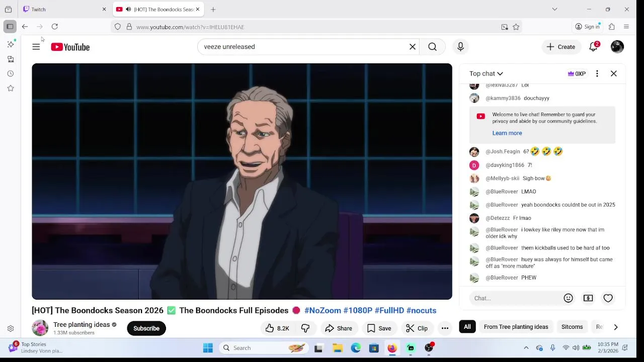This screenshot has width=644, height=362.
Task: Open the Top Stories news widget
Action: 35,347
